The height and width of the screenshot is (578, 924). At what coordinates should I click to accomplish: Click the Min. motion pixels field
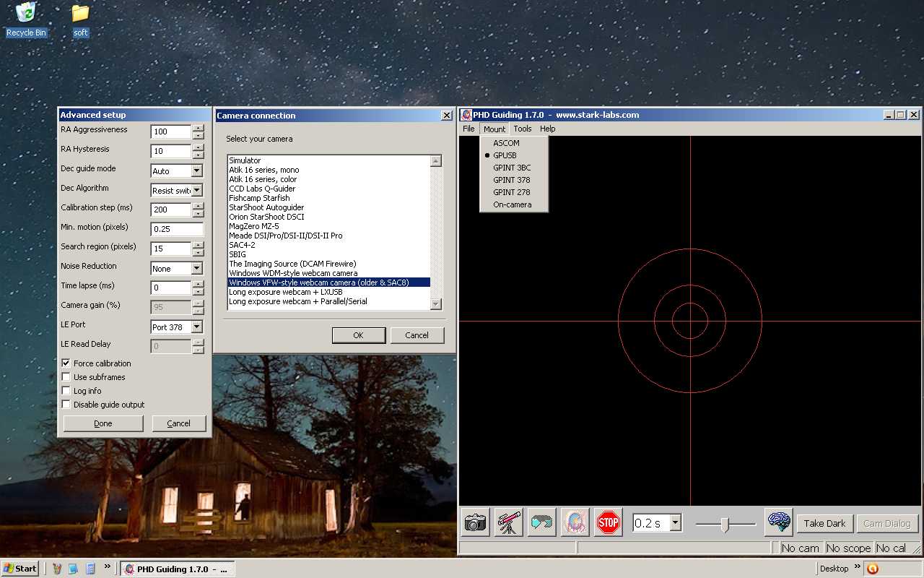point(178,229)
